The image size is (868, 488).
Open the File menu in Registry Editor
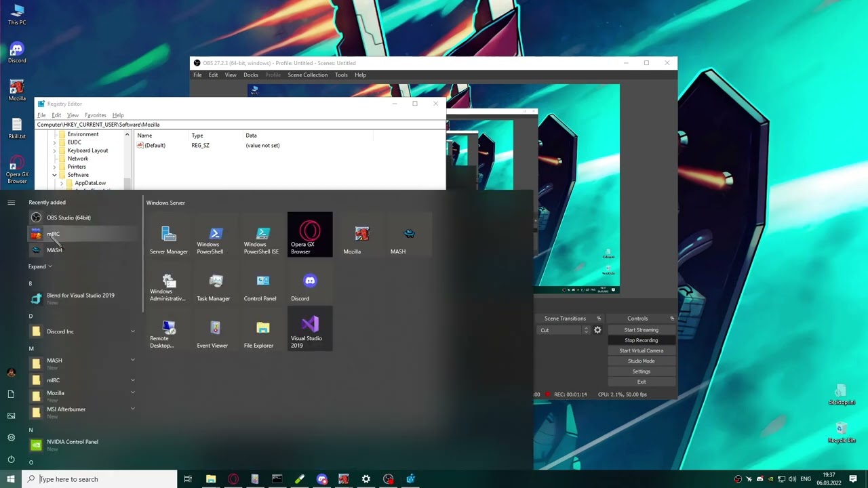tap(41, 115)
